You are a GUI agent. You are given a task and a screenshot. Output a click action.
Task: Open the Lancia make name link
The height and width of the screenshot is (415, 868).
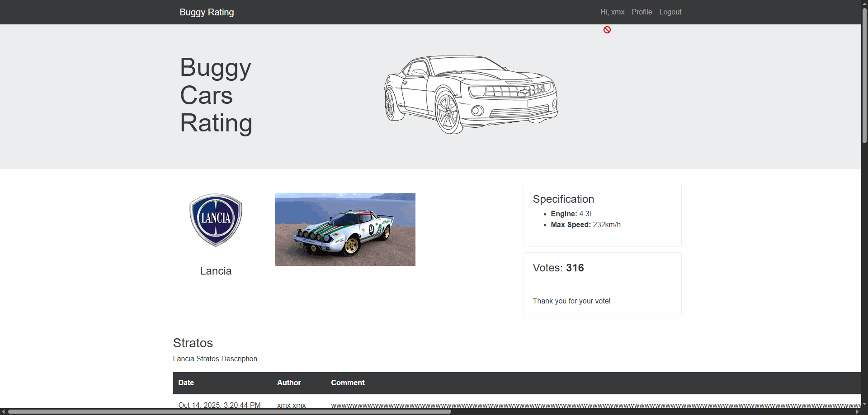click(216, 271)
